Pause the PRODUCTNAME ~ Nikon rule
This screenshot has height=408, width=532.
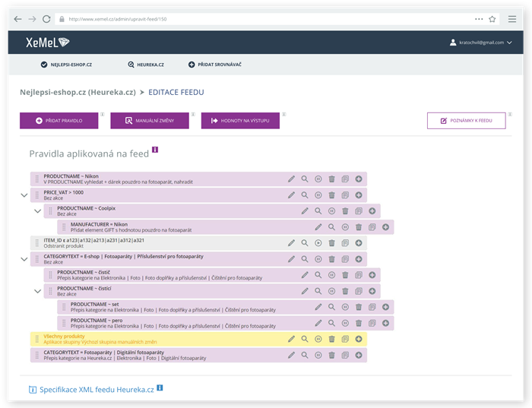coord(318,179)
